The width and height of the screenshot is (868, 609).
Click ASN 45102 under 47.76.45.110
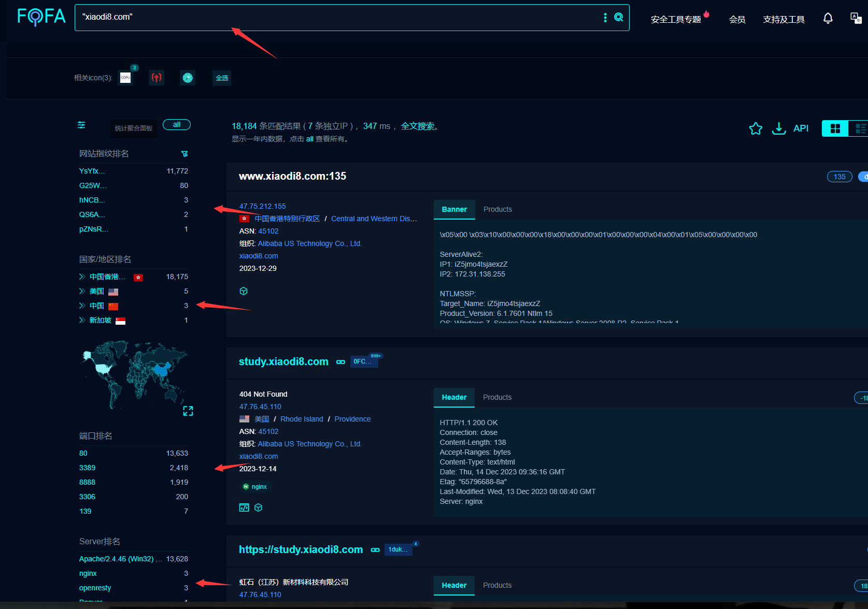tap(268, 431)
